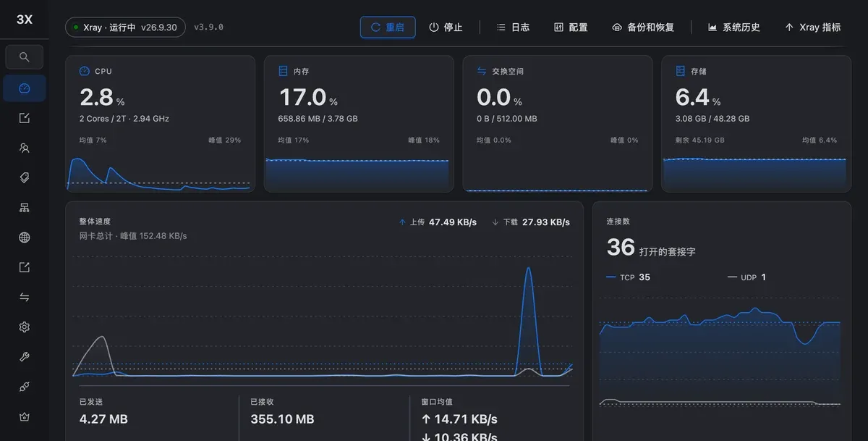Open the plug icon in sidebar
The width and height of the screenshot is (868, 441).
(x=25, y=387)
